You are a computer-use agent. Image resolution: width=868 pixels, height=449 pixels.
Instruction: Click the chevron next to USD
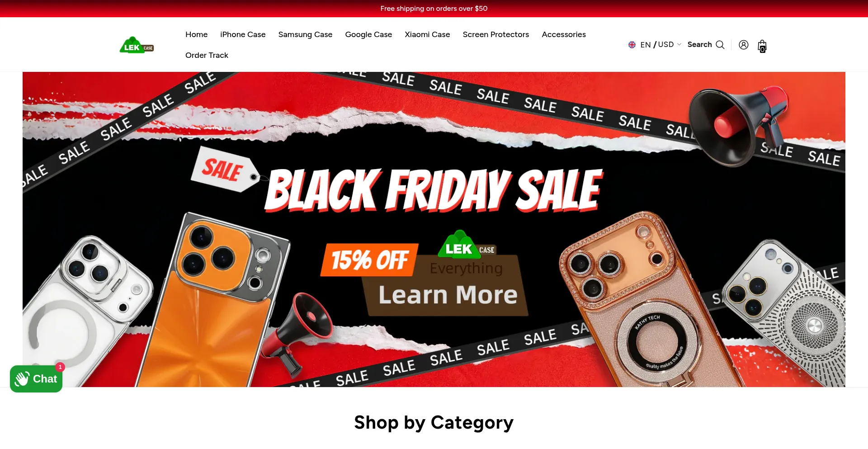point(679,44)
